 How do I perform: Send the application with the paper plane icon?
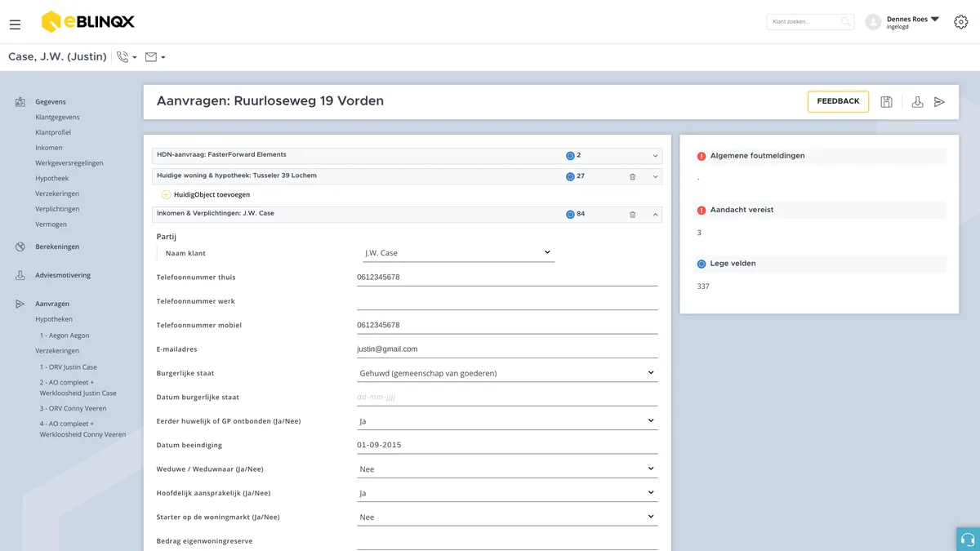tap(939, 102)
